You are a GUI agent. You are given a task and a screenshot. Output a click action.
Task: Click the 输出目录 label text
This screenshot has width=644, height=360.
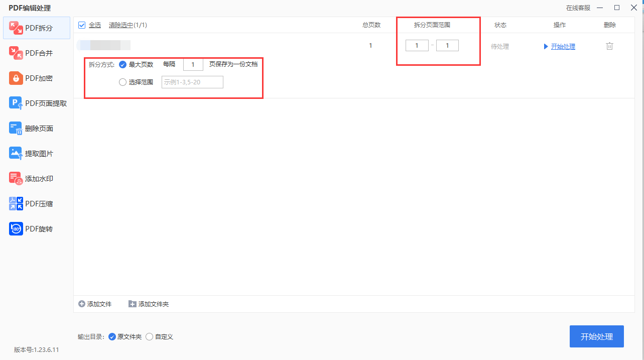point(91,337)
